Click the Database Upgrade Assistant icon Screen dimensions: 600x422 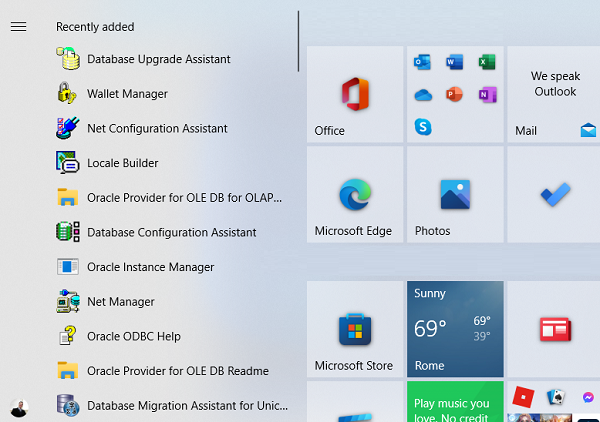click(68, 59)
